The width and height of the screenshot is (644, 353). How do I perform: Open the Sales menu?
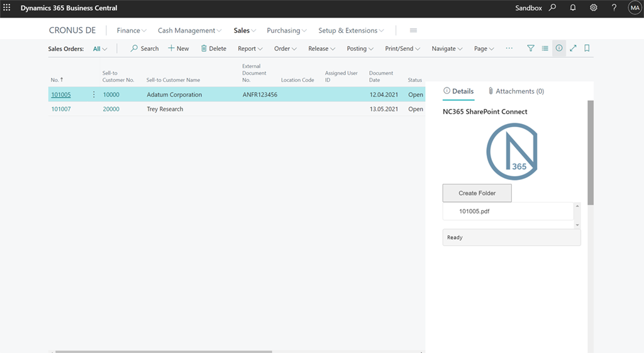[245, 30]
